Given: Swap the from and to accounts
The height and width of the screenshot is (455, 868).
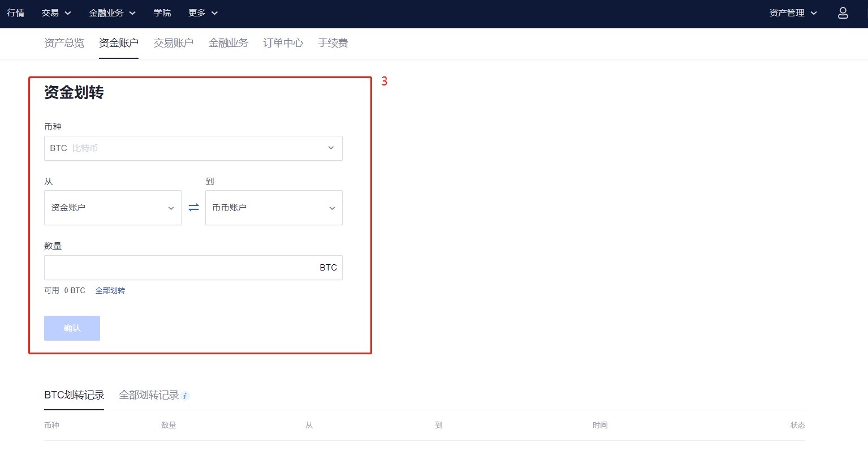Looking at the screenshot, I should click(193, 208).
